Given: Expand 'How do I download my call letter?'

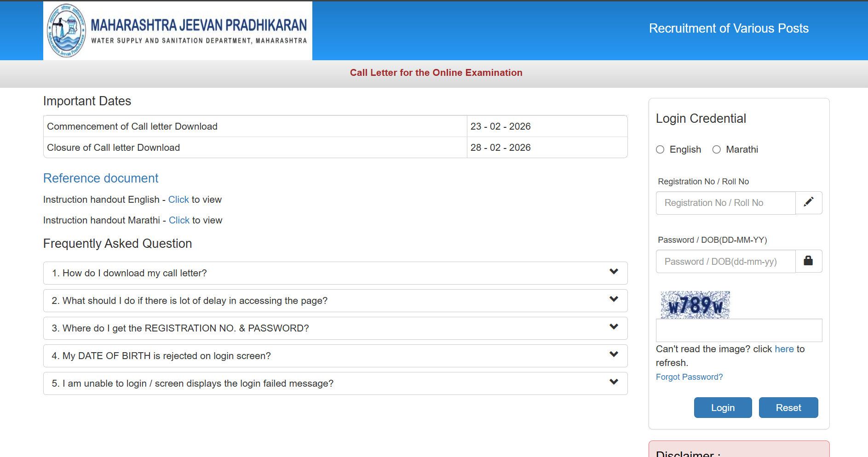Looking at the screenshot, I should pos(335,273).
